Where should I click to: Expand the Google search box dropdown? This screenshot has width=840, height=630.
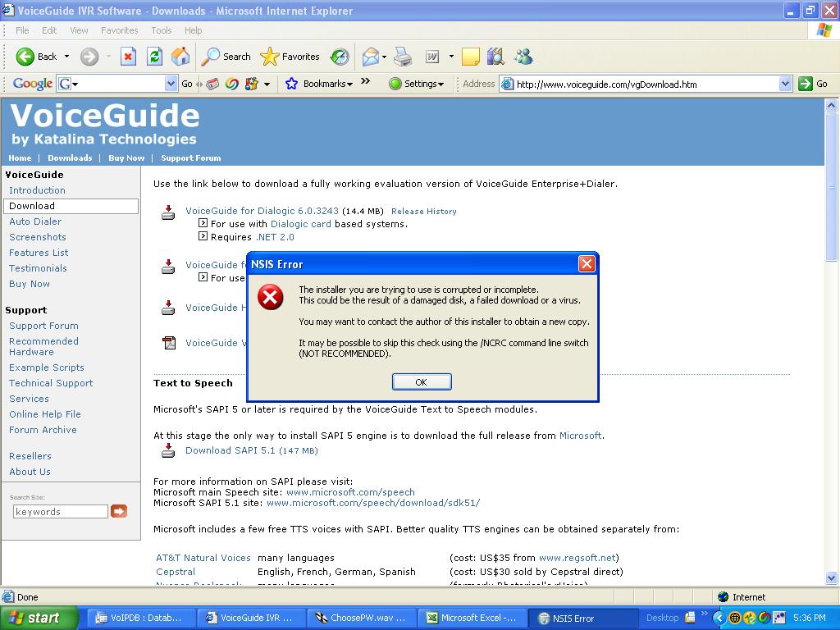(171, 84)
